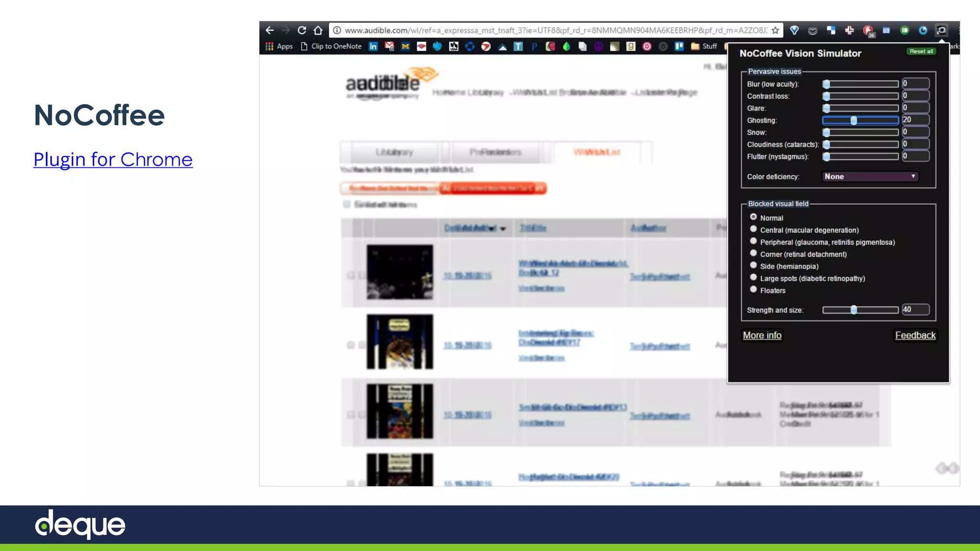The image size is (980, 551).
Task: Click the Ghosting value field
Action: click(915, 120)
